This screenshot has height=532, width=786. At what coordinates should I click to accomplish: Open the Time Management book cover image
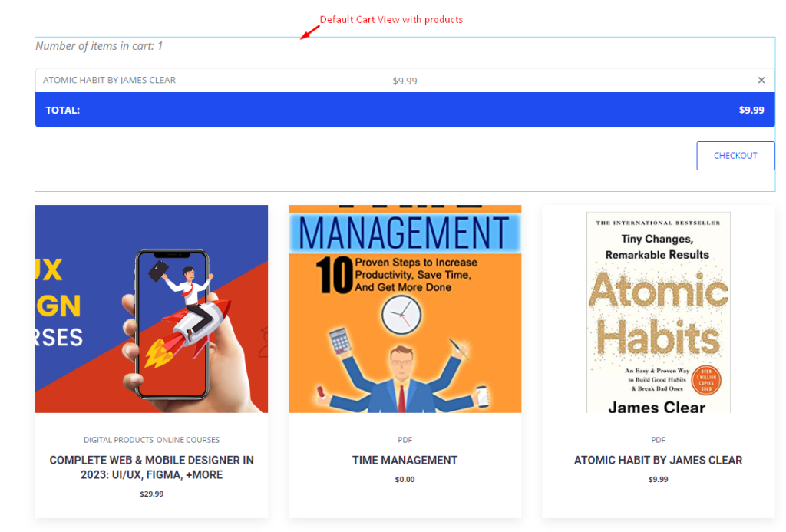[405, 309]
